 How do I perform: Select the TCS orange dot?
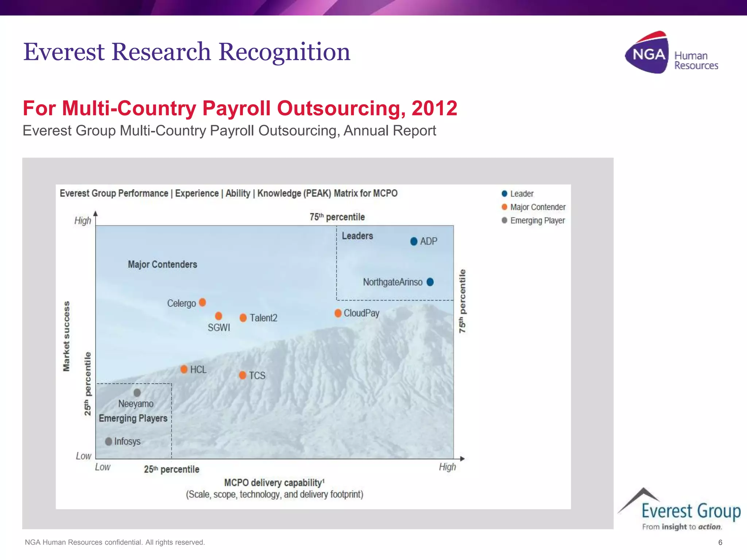point(243,375)
